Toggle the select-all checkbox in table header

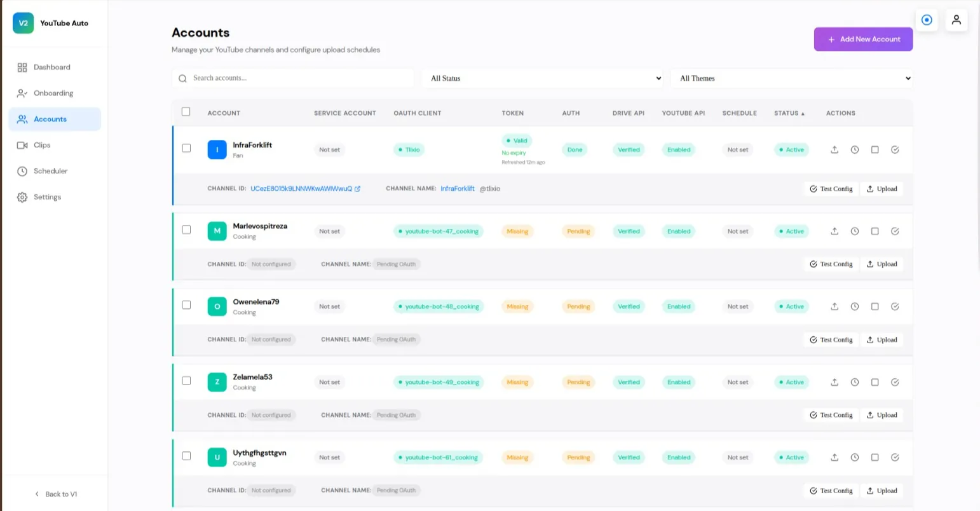tap(186, 112)
